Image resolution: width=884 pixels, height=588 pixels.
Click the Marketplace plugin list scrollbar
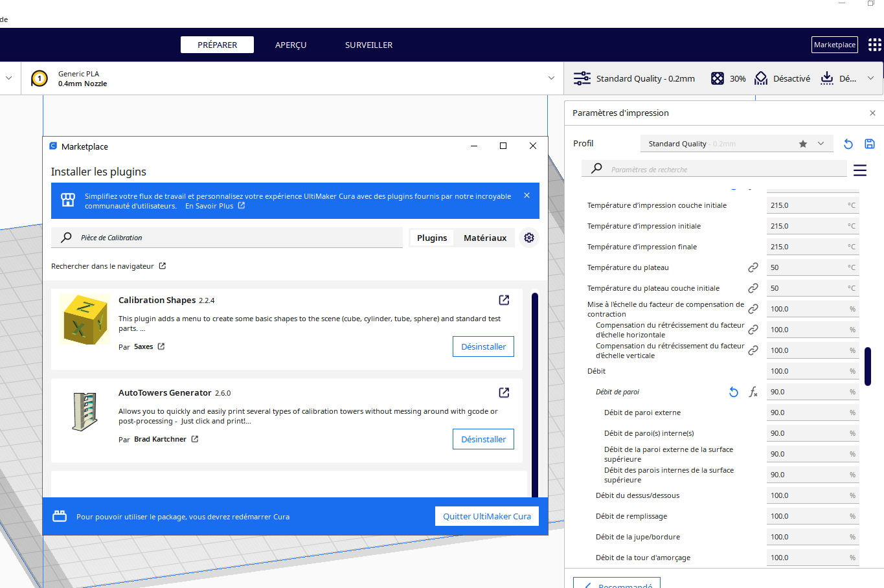(x=535, y=395)
